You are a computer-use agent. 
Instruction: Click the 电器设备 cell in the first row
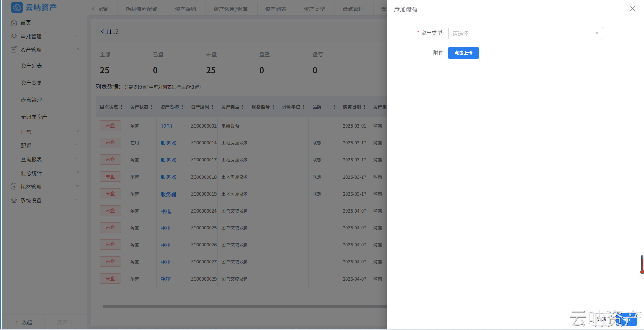point(230,126)
